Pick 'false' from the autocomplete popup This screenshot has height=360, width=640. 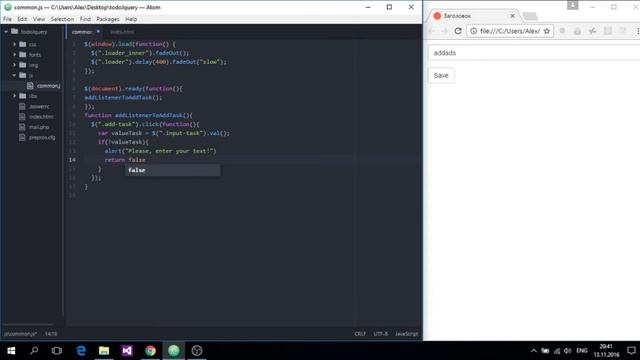pos(172,170)
